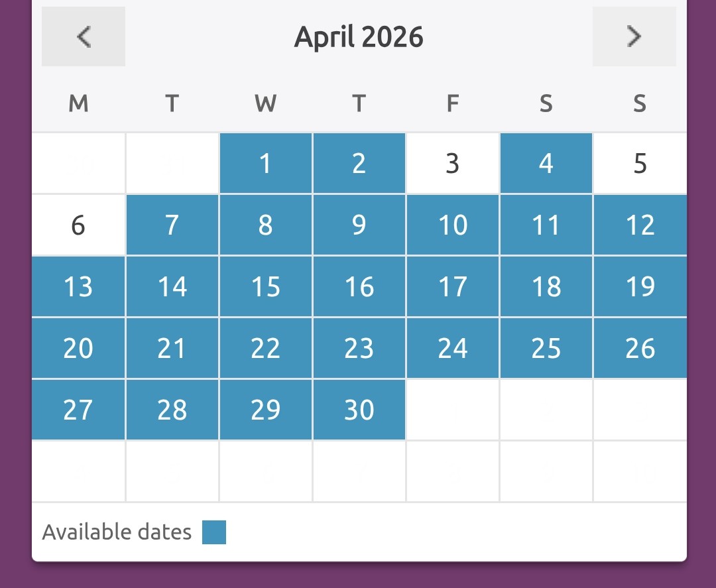Choose April 23 available date

tap(359, 348)
